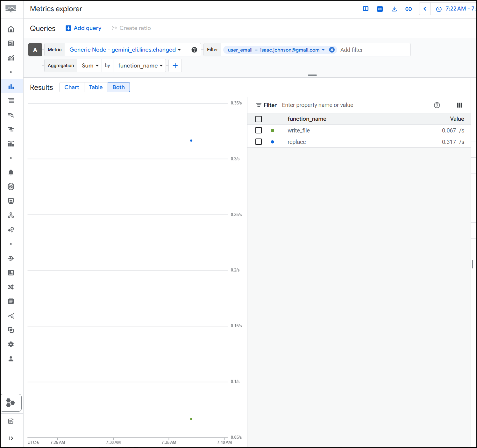
Task: Click the download icon in top toolbar
Action: tap(394, 9)
